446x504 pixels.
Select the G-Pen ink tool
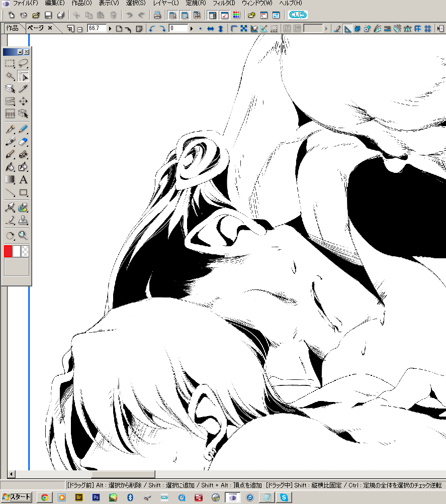click(10, 129)
